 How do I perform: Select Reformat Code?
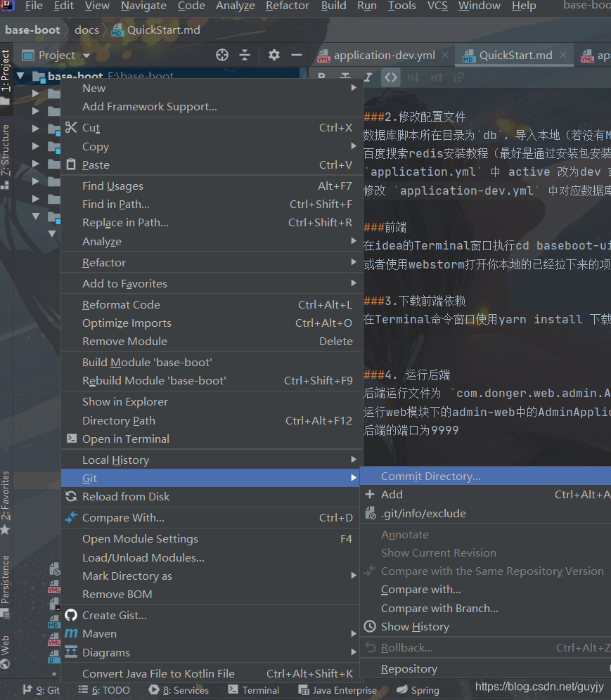coord(212,304)
